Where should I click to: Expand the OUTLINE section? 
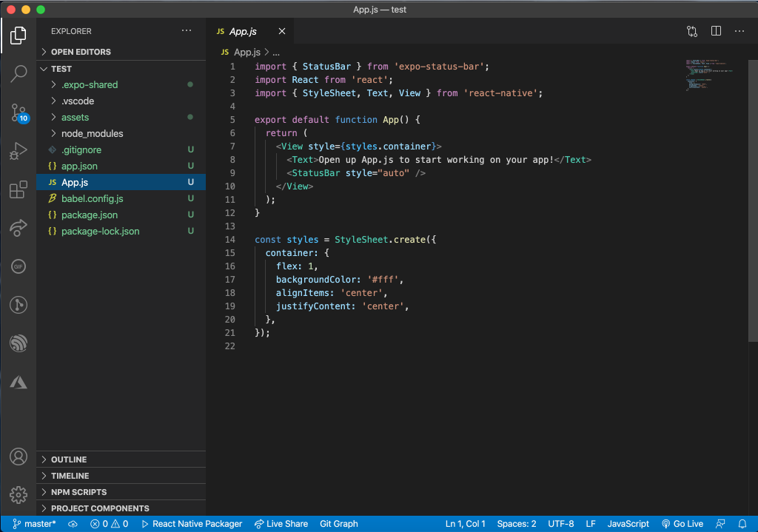[69, 459]
